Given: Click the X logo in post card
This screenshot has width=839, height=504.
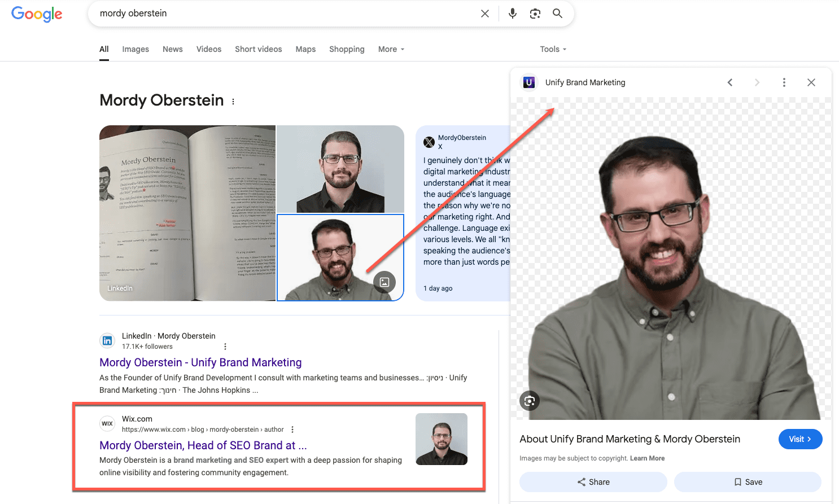Looking at the screenshot, I should click(429, 142).
